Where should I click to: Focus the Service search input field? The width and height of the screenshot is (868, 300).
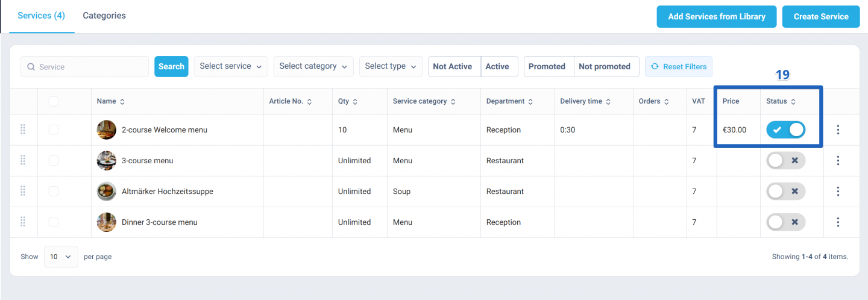tap(84, 67)
